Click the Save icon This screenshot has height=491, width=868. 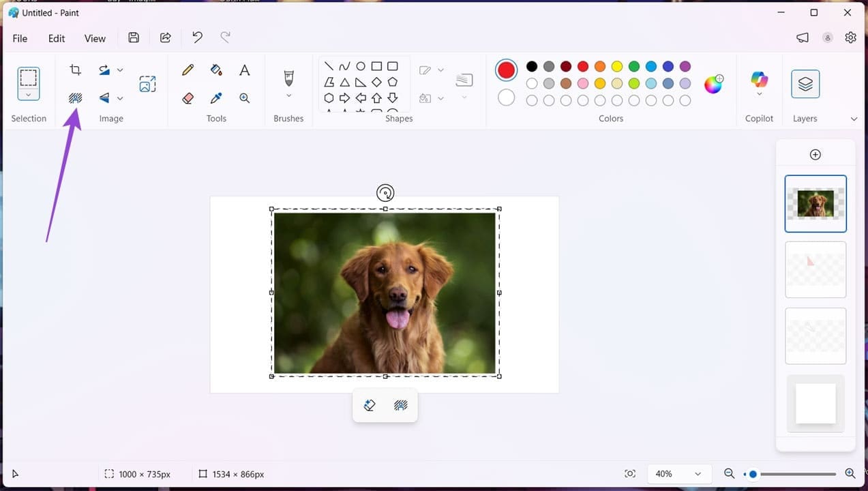point(134,38)
